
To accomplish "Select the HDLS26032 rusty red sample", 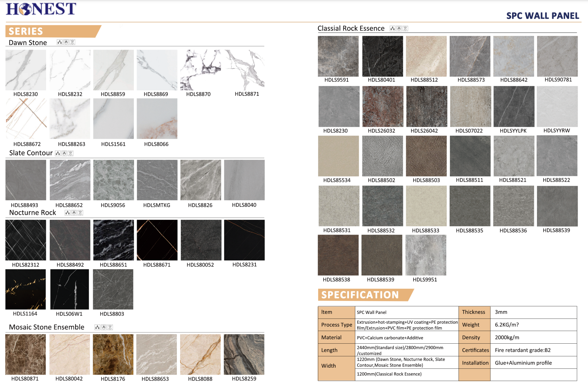I will (x=383, y=106).
